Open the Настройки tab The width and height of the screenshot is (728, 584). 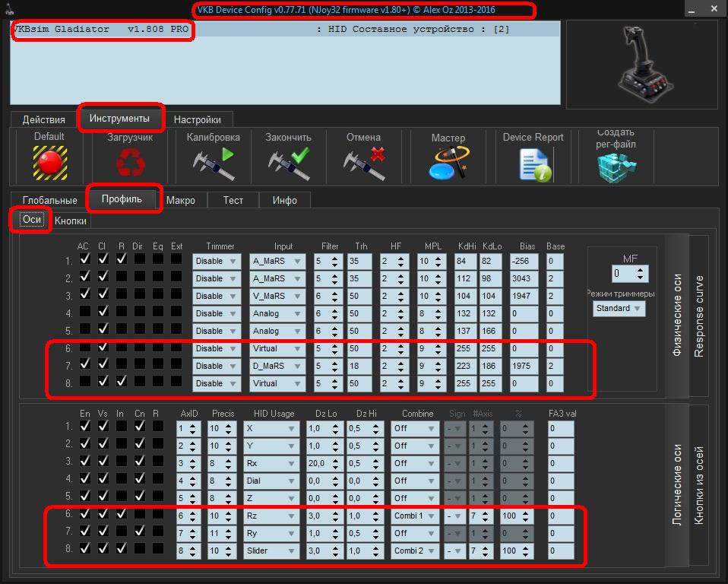coord(198,119)
